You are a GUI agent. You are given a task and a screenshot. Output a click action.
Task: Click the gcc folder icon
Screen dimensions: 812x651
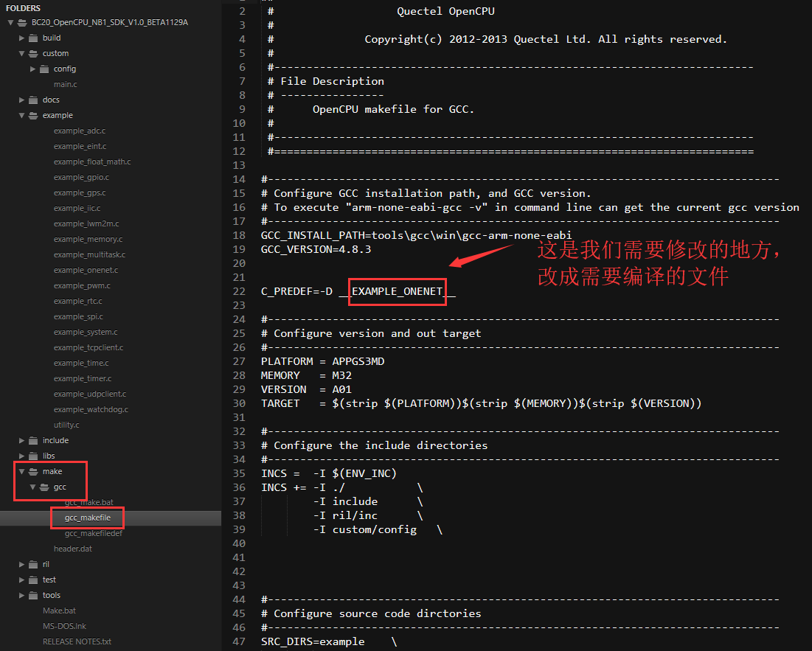point(44,487)
